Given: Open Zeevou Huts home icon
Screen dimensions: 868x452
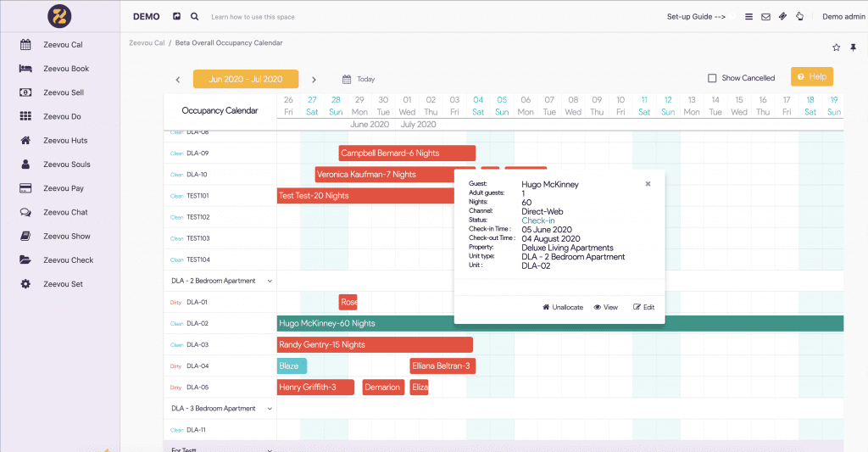Looking at the screenshot, I should tap(25, 140).
